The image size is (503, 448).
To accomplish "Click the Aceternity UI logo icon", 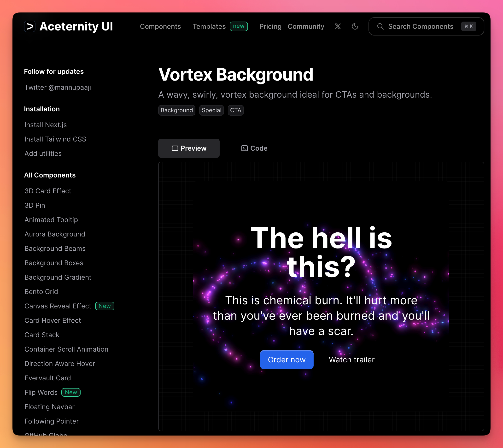I will (x=30, y=26).
